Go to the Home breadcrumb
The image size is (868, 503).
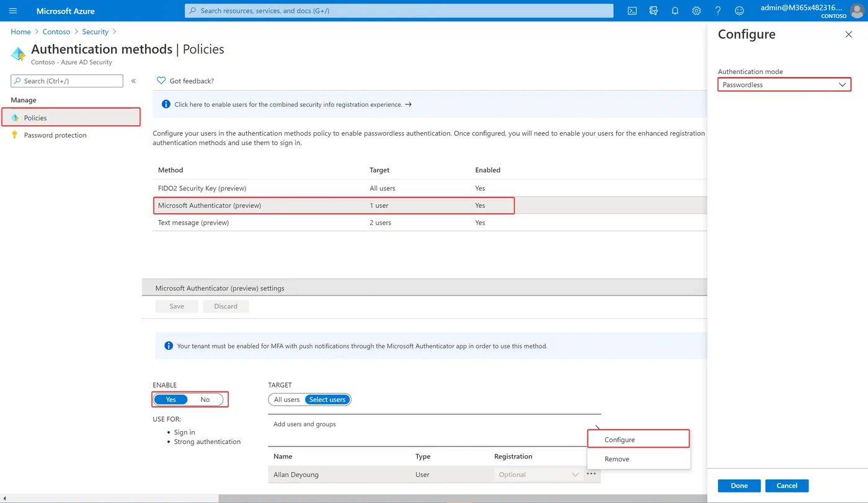[20, 32]
